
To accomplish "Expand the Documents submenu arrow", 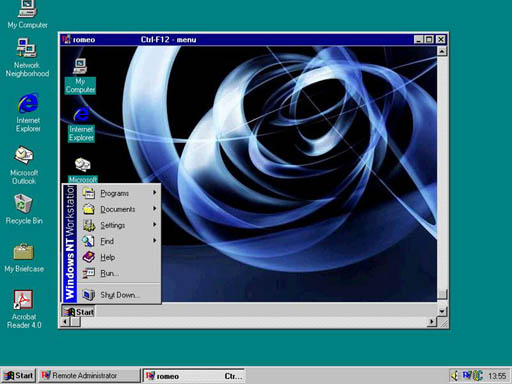I will pos(155,208).
